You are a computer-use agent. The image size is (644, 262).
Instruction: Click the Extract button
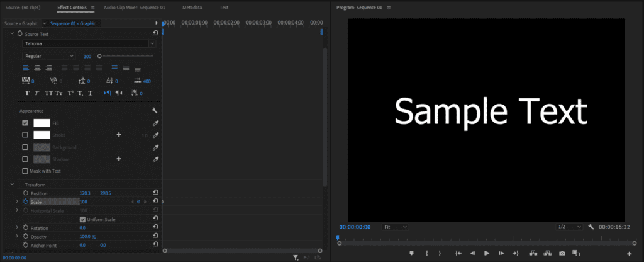click(548, 253)
